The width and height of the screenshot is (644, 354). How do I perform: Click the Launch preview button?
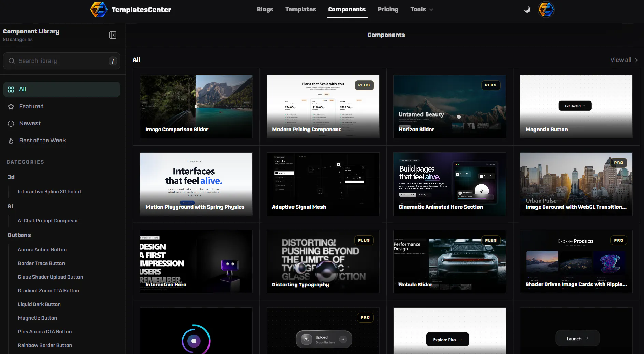(x=577, y=339)
